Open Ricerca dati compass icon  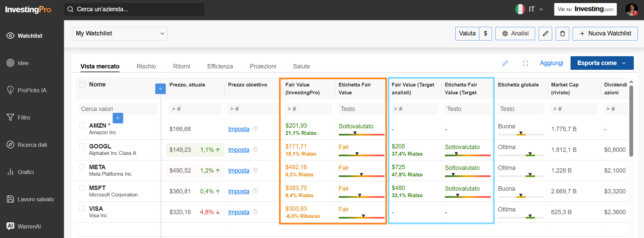pyautogui.click(x=10, y=145)
